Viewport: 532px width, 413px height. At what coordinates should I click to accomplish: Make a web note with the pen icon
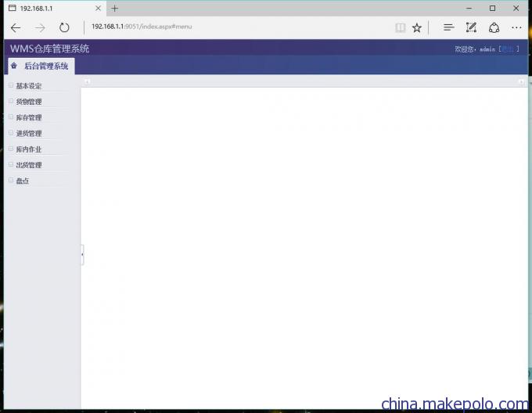coord(471,27)
